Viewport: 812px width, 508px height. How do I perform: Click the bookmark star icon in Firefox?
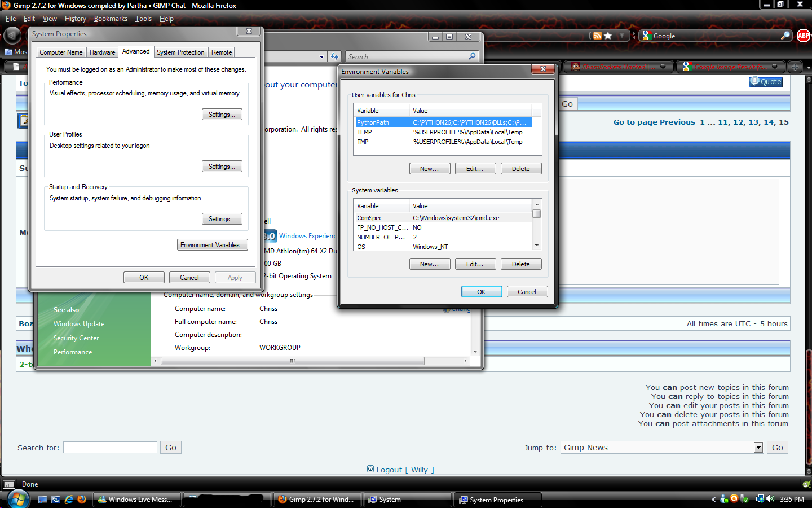pyautogui.click(x=608, y=36)
